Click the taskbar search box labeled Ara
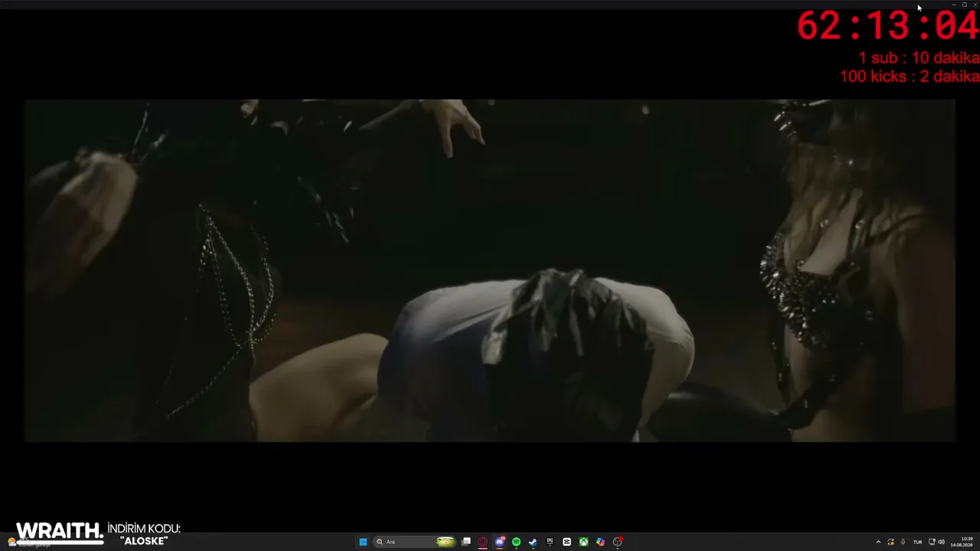 [414, 542]
